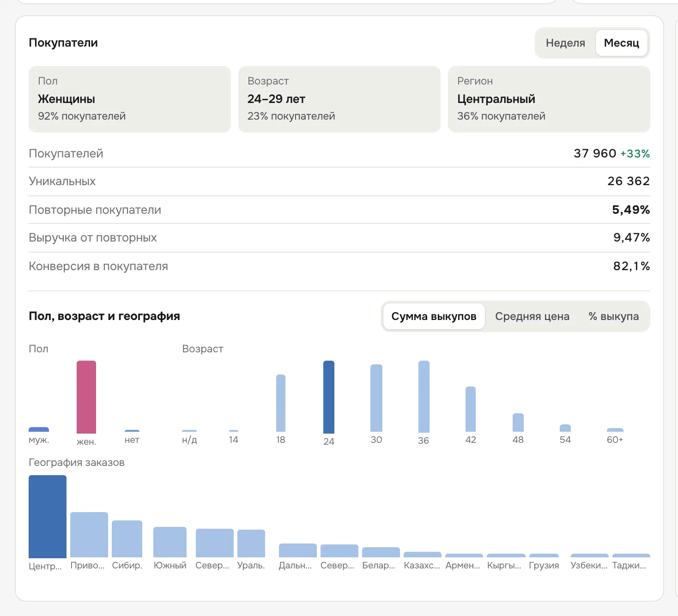Click the Приво... region bar

[89, 535]
